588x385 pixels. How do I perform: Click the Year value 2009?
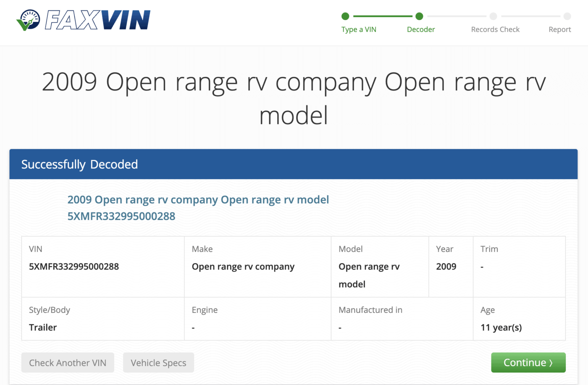pyautogui.click(x=446, y=267)
